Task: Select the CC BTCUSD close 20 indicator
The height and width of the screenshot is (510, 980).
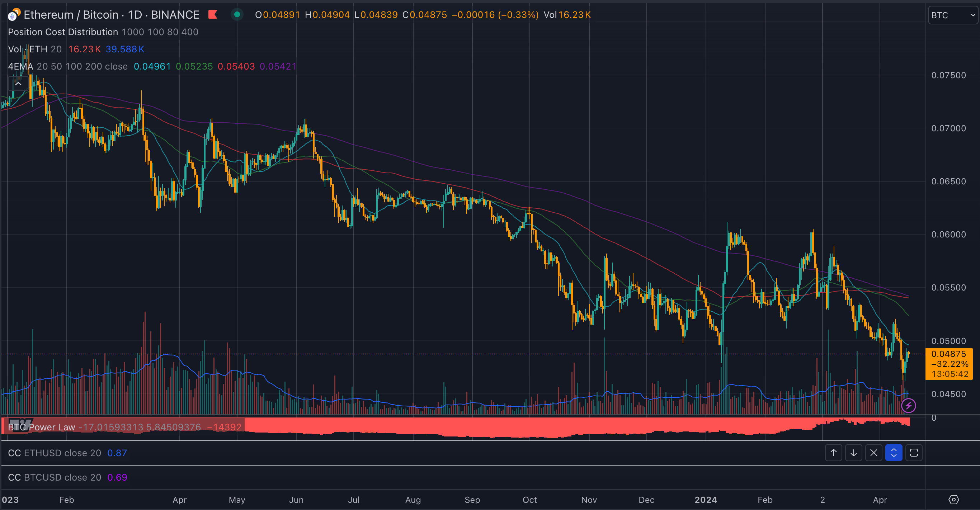Action: tap(55, 477)
